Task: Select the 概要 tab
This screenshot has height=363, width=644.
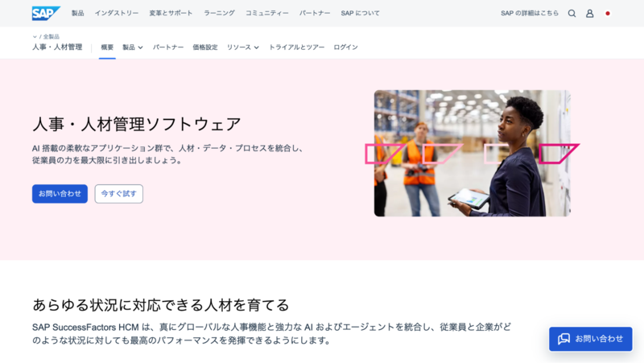Action: 107,47
